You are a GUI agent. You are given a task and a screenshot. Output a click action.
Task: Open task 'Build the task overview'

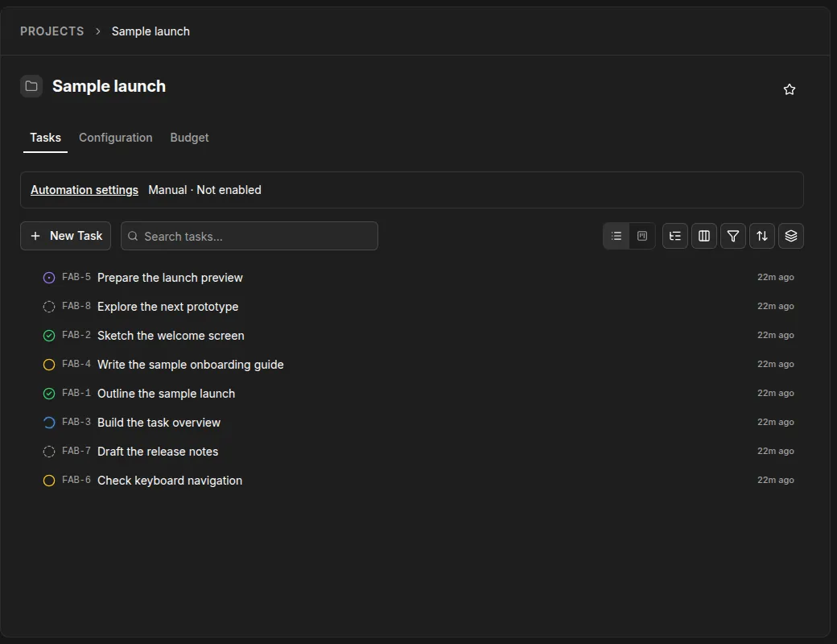click(159, 423)
